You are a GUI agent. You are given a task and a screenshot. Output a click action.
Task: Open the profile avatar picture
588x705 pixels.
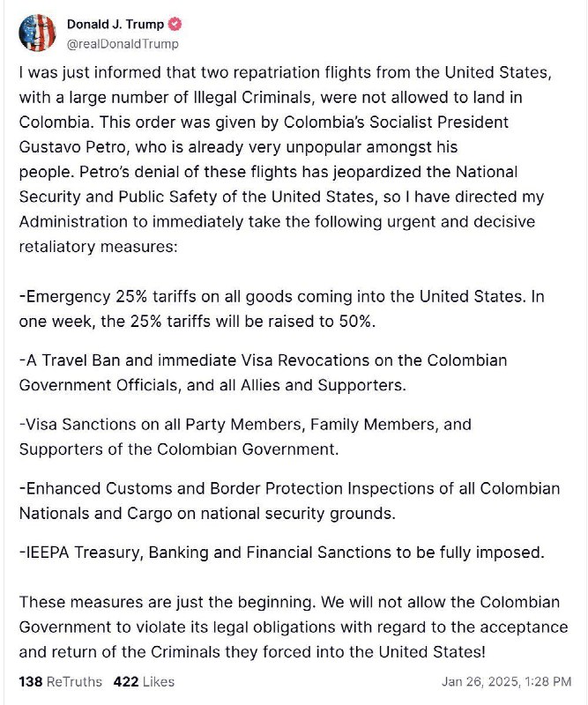tap(37, 33)
